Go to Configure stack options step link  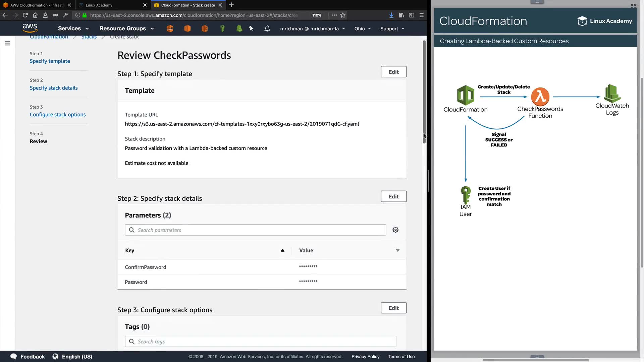[x=58, y=115]
